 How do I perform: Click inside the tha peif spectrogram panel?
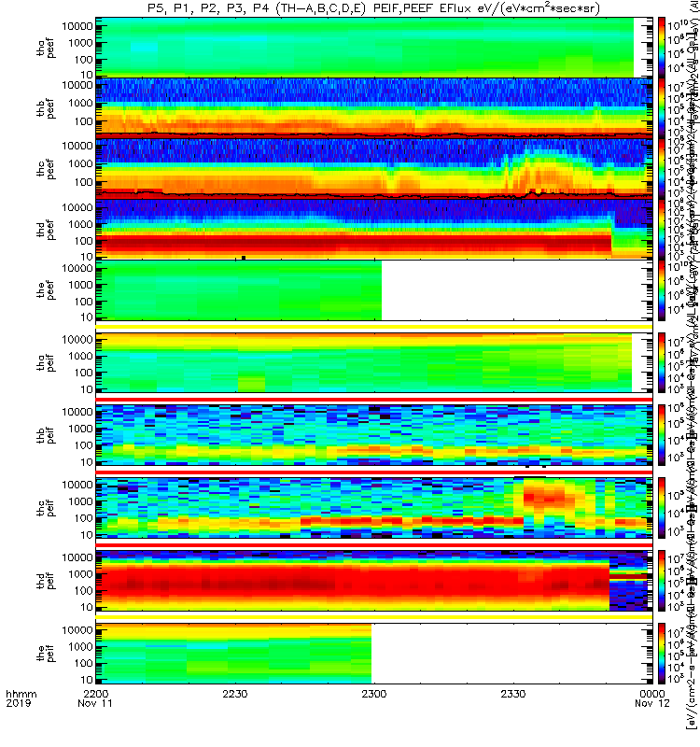tap(374, 362)
